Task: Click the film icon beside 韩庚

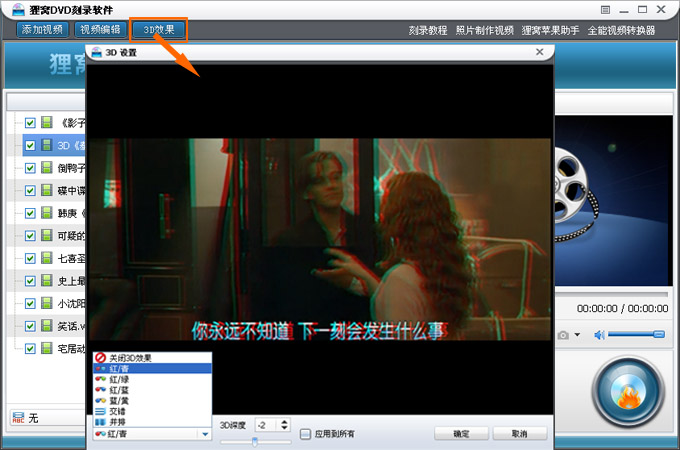Action: pyautogui.click(x=47, y=213)
